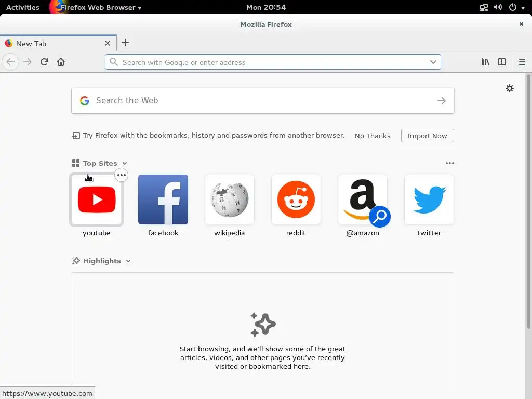Open the @amazon search shortcut tile

click(x=362, y=199)
